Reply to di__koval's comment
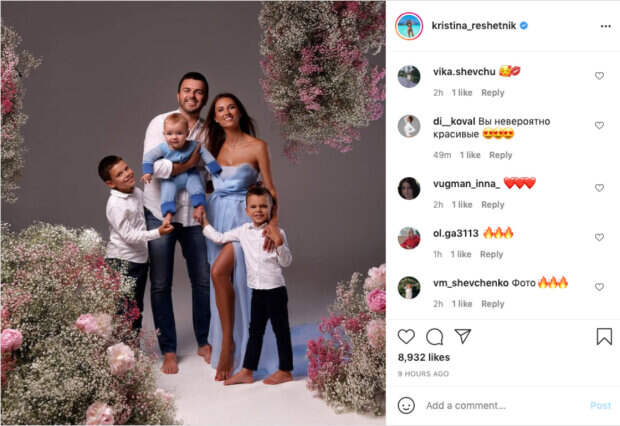This screenshot has height=426, width=620. 501,155
